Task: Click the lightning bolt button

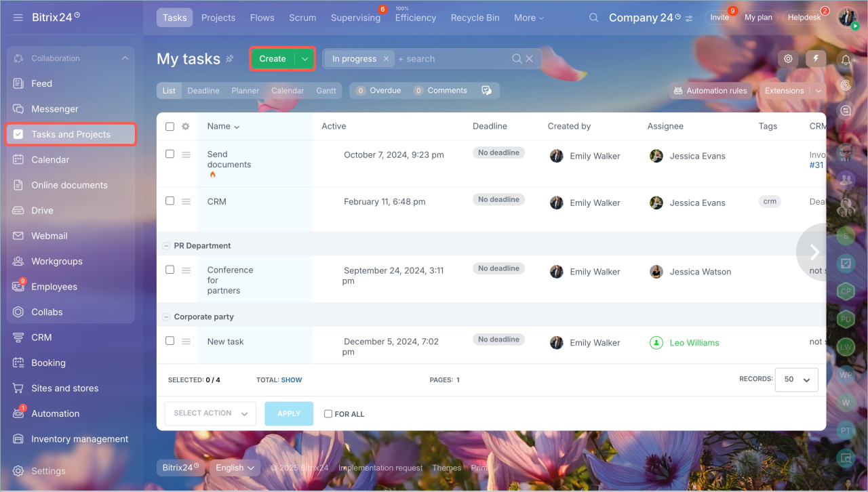Action: click(816, 58)
